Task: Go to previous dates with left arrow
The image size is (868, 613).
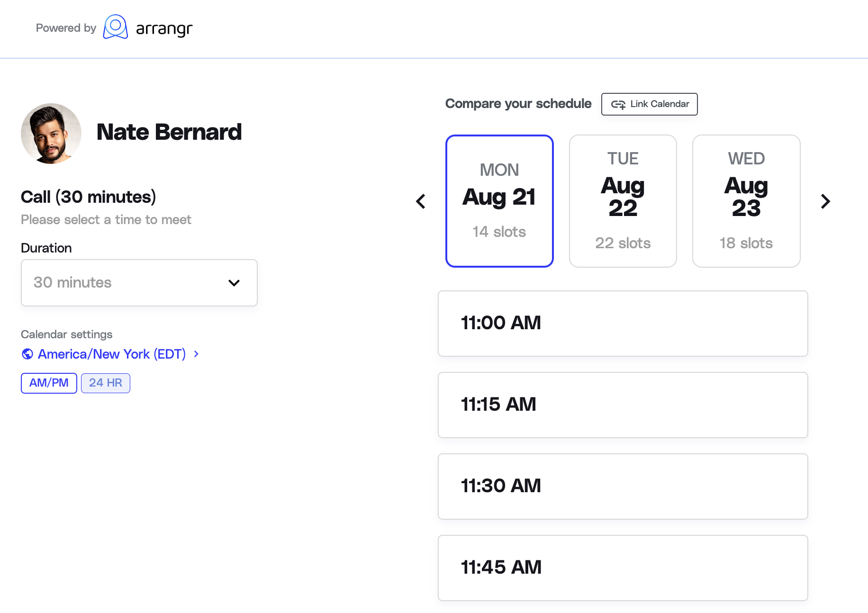Action: pos(421,201)
